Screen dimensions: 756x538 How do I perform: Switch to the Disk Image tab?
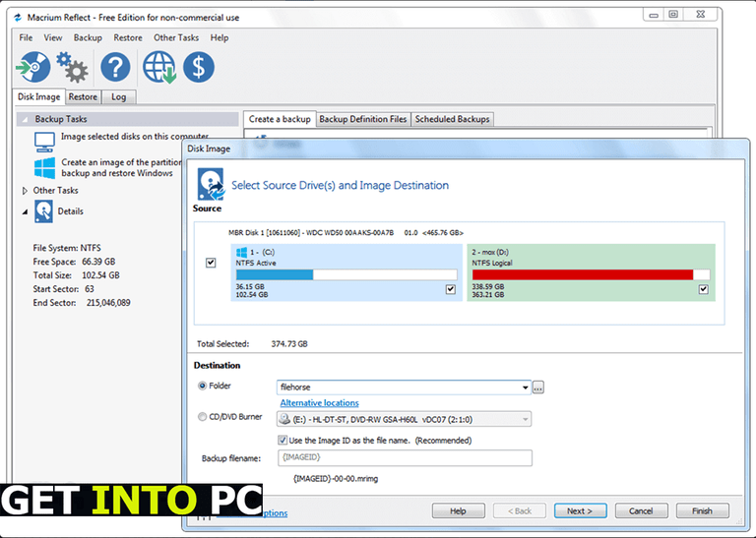click(x=38, y=96)
